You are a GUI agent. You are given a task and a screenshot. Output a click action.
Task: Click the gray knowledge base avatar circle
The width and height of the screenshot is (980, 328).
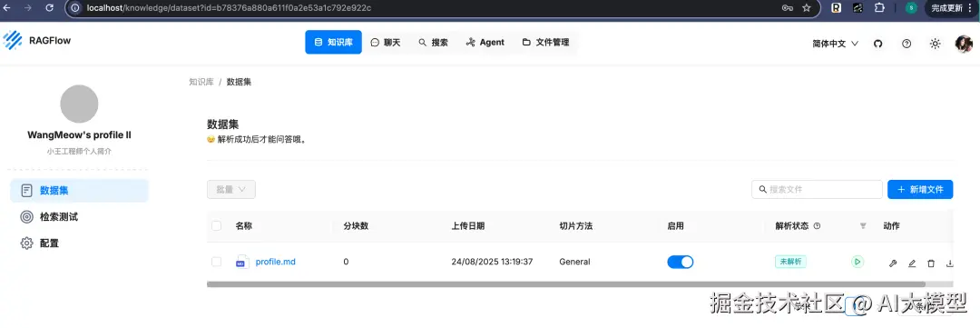point(79,104)
